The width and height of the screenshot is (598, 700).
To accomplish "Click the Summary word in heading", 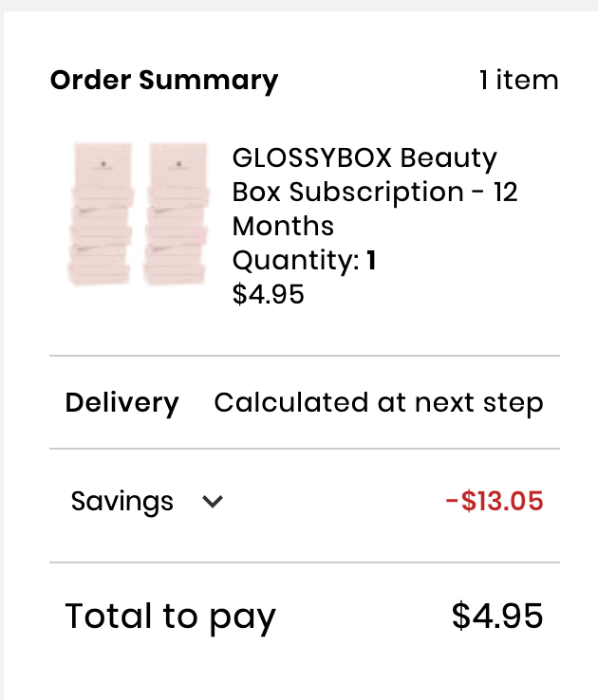I will [209, 81].
